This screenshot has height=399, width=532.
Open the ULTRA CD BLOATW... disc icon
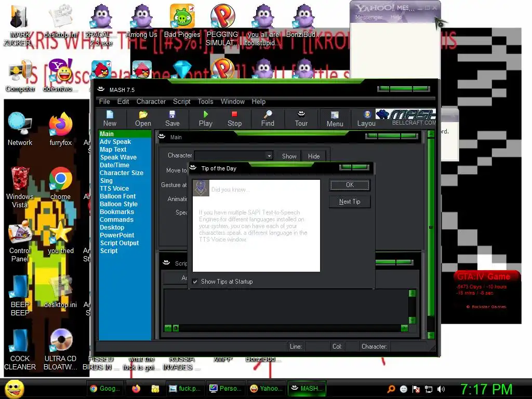(x=61, y=350)
